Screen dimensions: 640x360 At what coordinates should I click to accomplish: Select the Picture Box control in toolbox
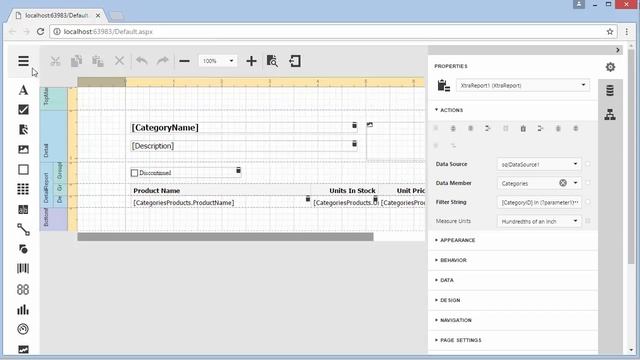(23, 149)
